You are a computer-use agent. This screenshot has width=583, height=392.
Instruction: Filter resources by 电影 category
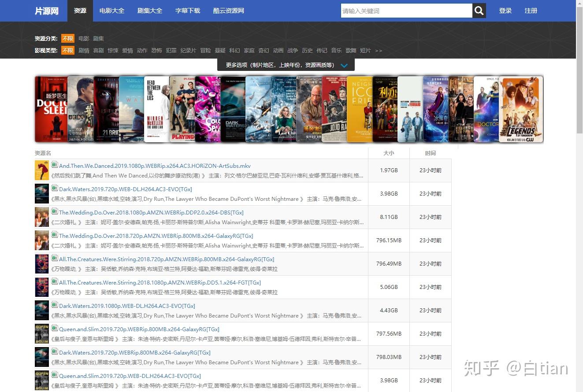(84, 39)
